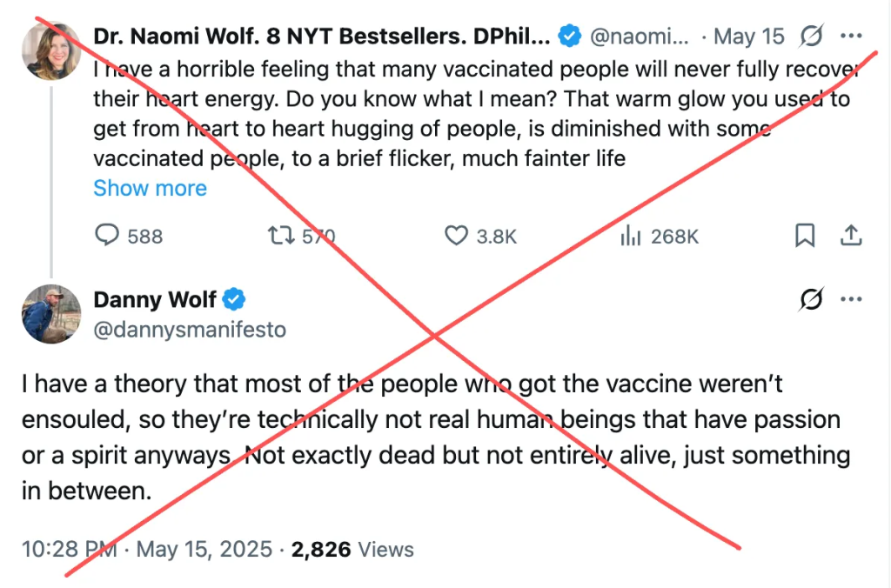Open Grok on Danny Wolf's reply
This screenshot has width=891, height=588.
pos(810,299)
